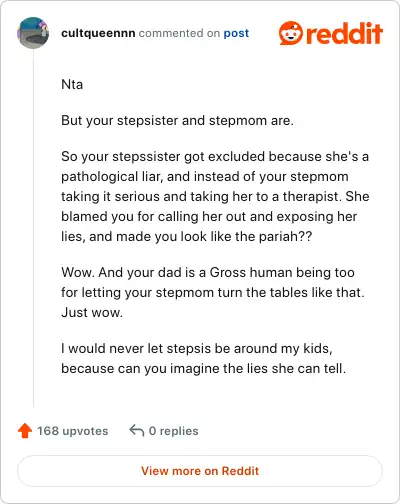The width and height of the screenshot is (400, 504).
Task: Select the "But your stepsister and stepmom are." line
Action: (177, 120)
